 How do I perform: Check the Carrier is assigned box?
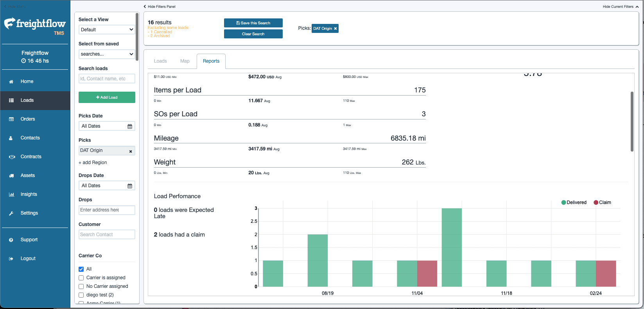click(81, 278)
